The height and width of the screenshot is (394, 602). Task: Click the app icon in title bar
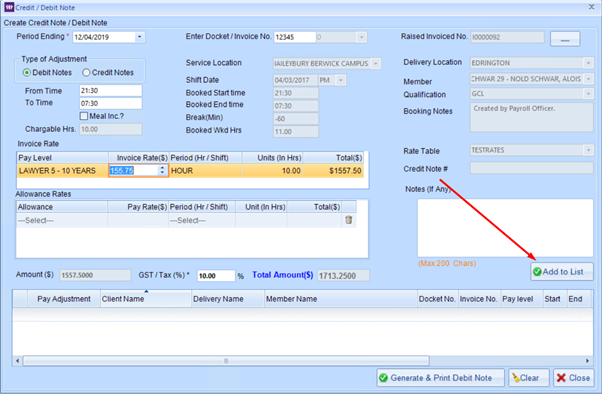click(9, 7)
